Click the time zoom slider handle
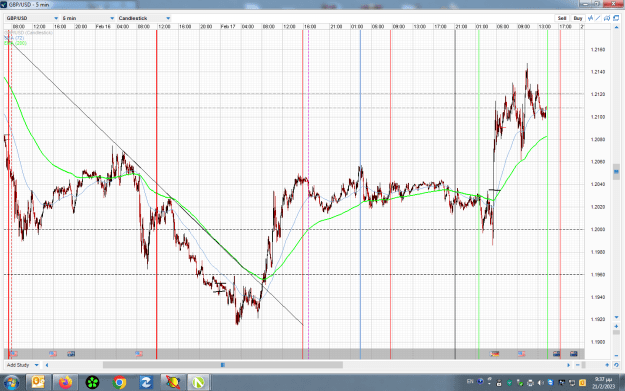Viewport: 625px width, 391px height. pos(584,365)
